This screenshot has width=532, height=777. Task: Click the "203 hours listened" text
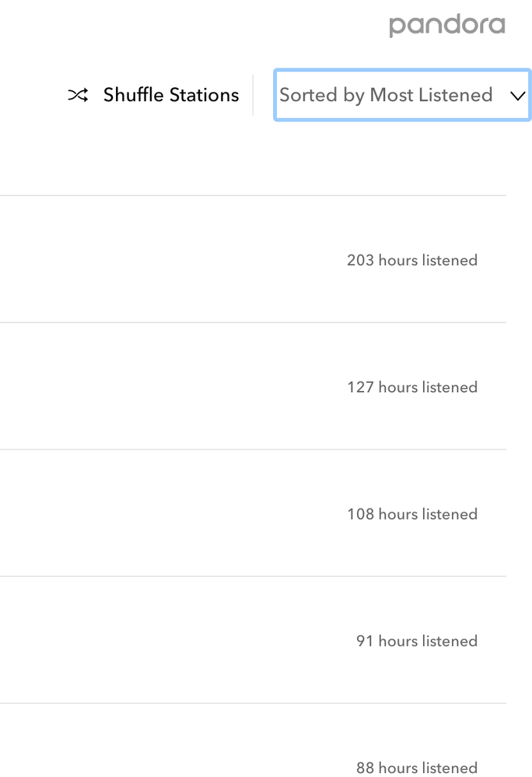point(412,261)
